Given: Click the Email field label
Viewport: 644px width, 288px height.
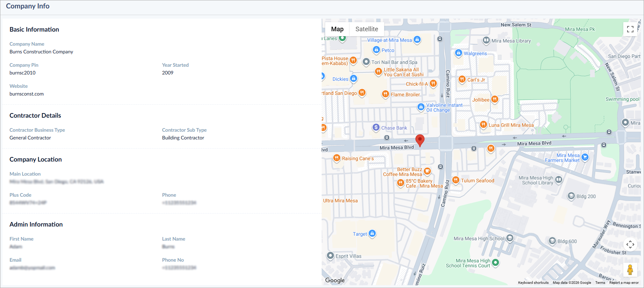Looking at the screenshot, I should pos(15,260).
